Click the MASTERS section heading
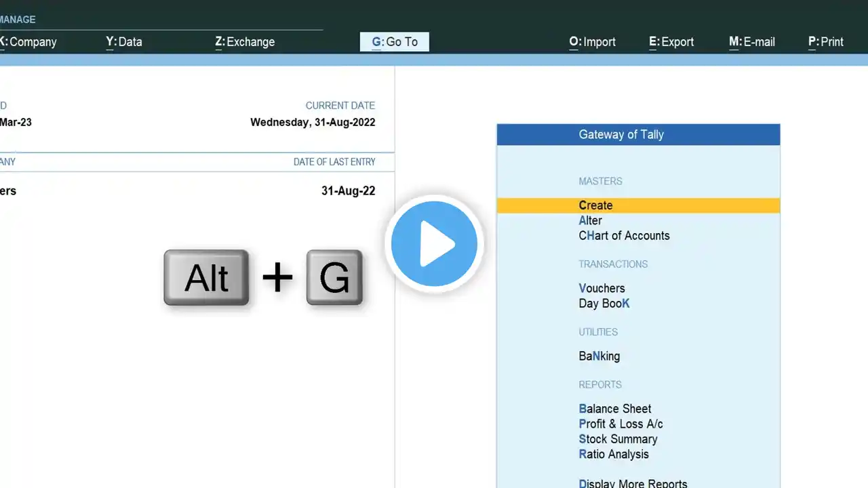Viewport: 868px width, 488px height. click(x=600, y=182)
